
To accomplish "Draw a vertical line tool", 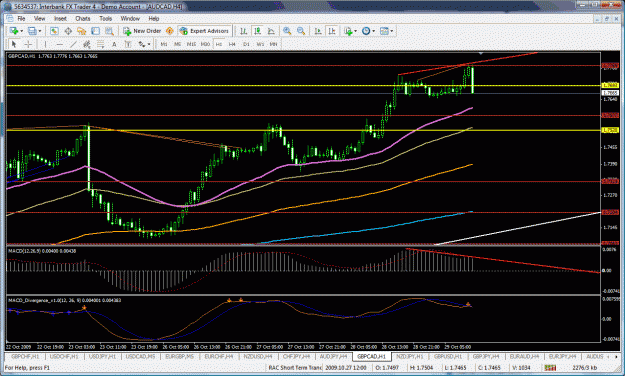I will point(45,44).
